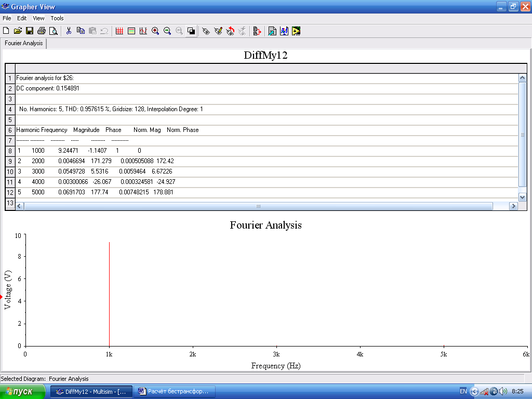Export to Excel via toolbar icon

272,31
